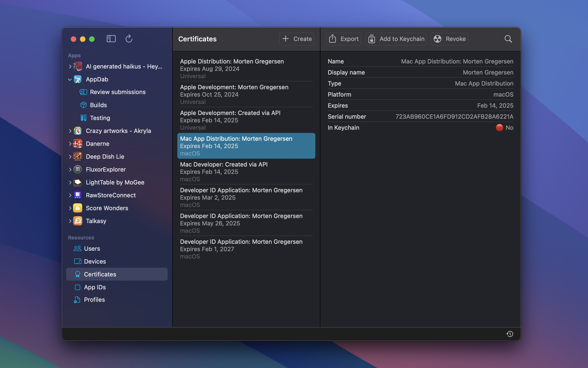
Task: Expand AI generated haikus app entry
Action: (70, 66)
